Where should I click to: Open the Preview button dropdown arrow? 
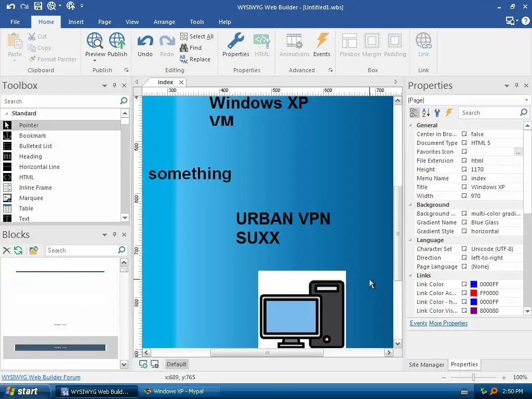tap(95, 61)
